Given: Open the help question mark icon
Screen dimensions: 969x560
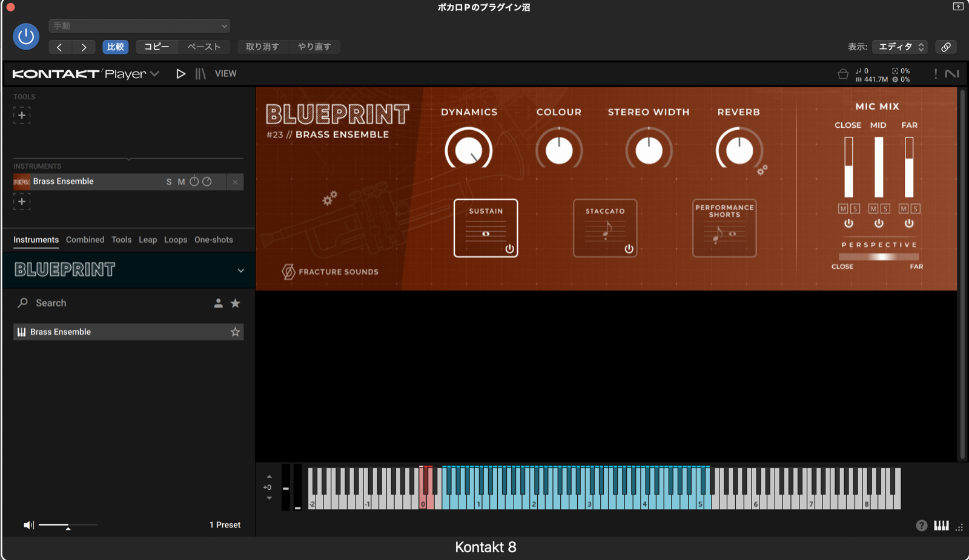Looking at the screenshot, I should (921, 525).
